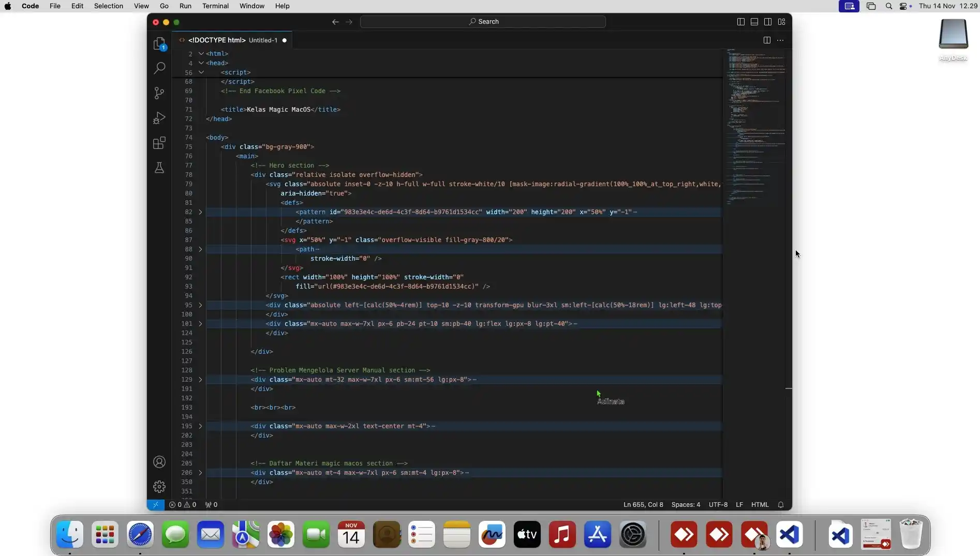Click the forwarded ports indicator showing 0
The image size is (980, 556).
211,505
